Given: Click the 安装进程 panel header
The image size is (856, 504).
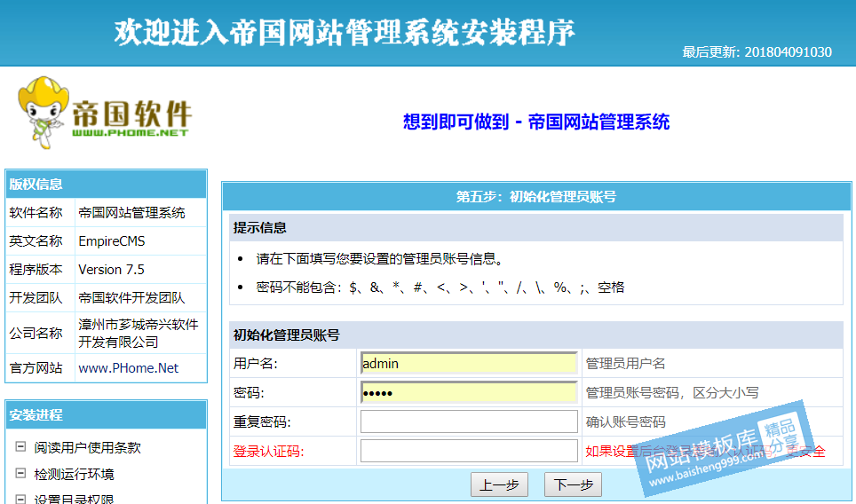Looking at the screenshot, I should 106,415.
